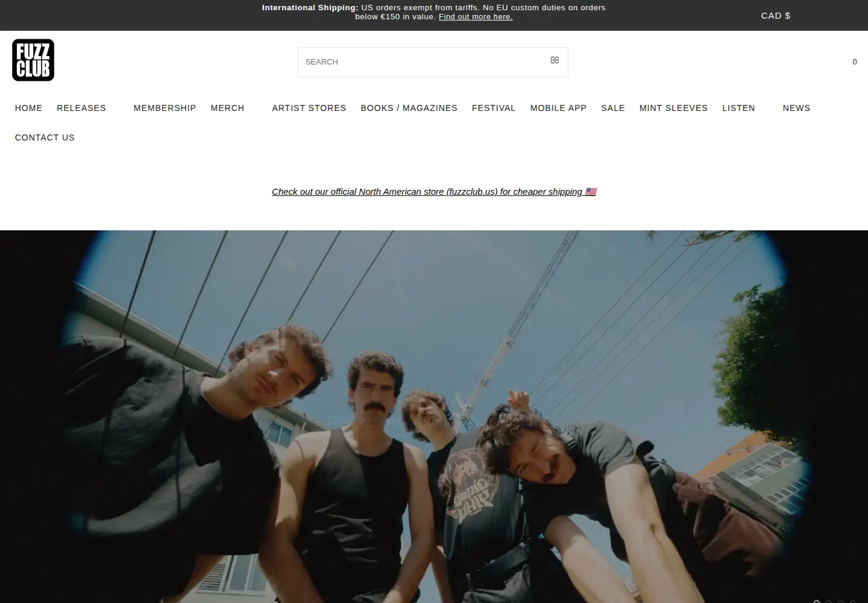Go to HOME in navigation
Screen dimensions: 868x603
[x=29, y=108]
